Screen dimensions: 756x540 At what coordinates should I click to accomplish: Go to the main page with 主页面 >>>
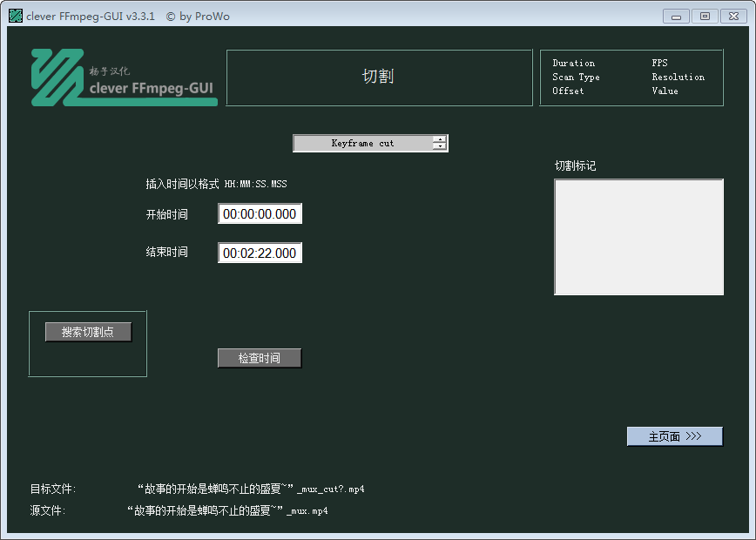(x=674, y=436)
